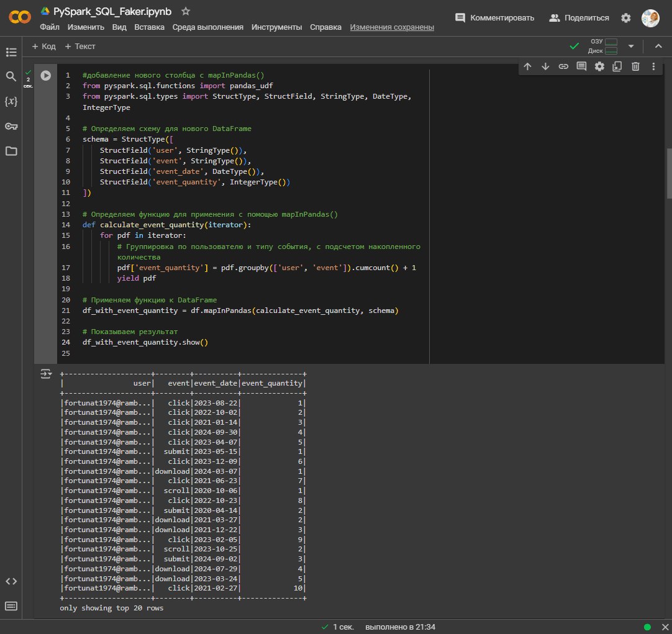Screen dimensions: 672x634
Task: Click the Поделиться button
Action: tap(579, 18)
